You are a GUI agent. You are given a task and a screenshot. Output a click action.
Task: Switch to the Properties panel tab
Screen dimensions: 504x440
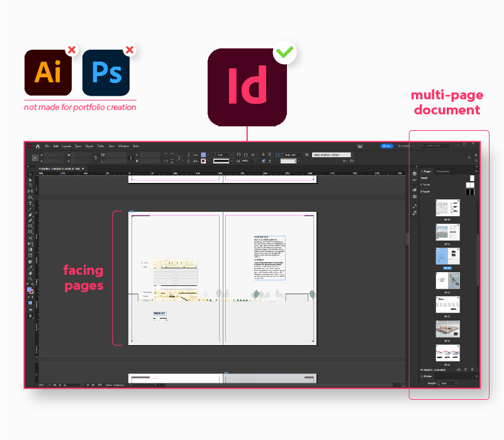pos(443,170)
